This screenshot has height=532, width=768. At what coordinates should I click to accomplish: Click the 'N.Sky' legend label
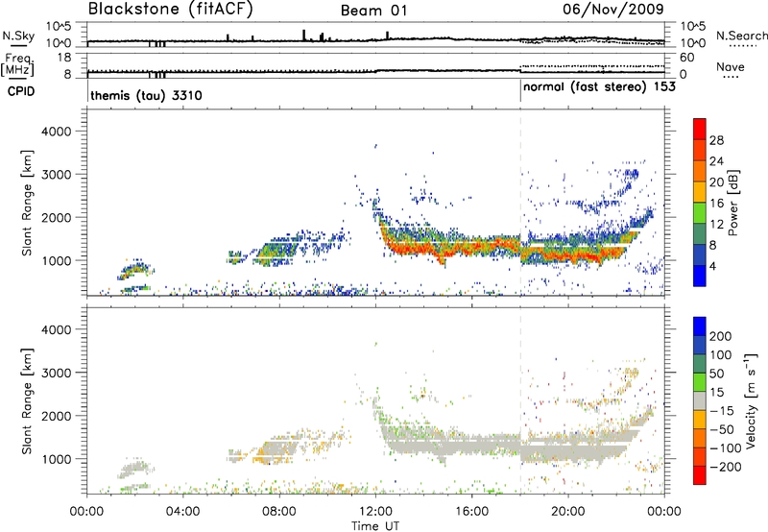point(18,36)
